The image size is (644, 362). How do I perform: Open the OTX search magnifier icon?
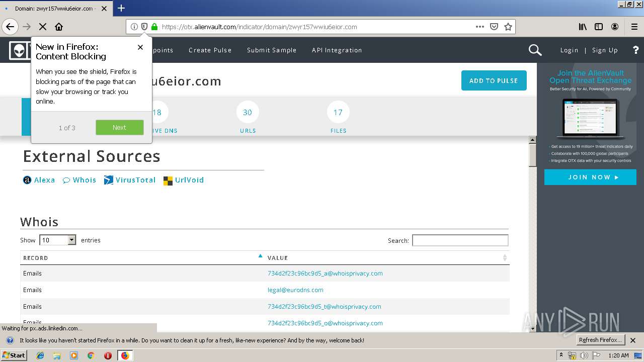pyautogui.click(x=535, y=50)
